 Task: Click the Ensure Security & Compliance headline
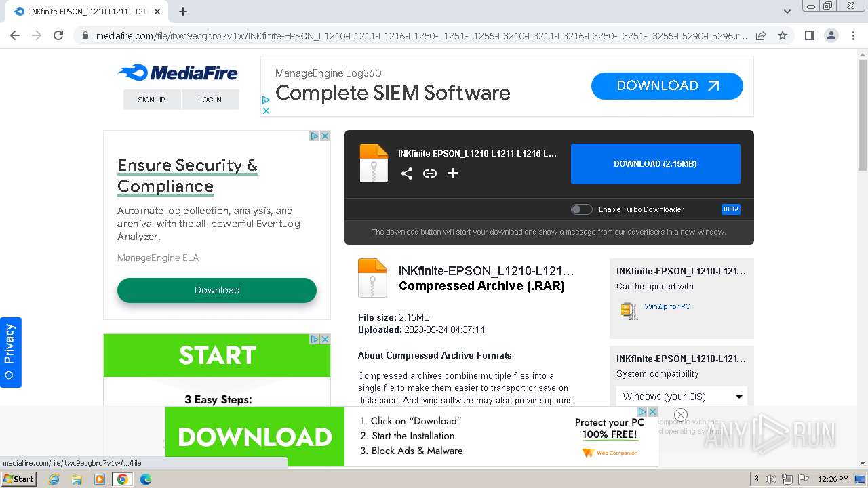(x=188, y=176)
